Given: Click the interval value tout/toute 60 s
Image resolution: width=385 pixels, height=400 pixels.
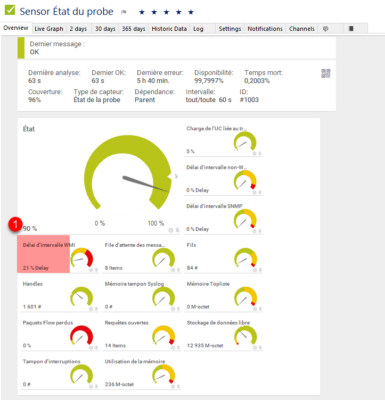Looking at the screenshot, I should (x=208, y=100).
